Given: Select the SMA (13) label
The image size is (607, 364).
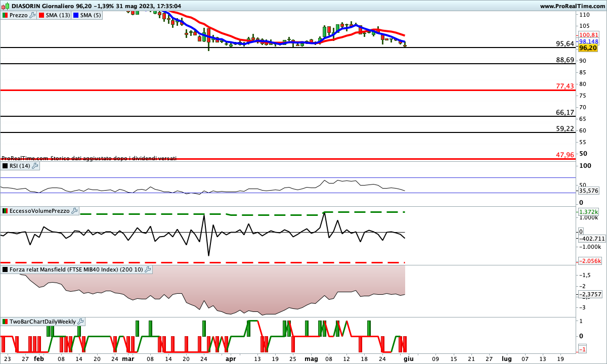Looking at the screenshot, I should [x=58, y=15].
